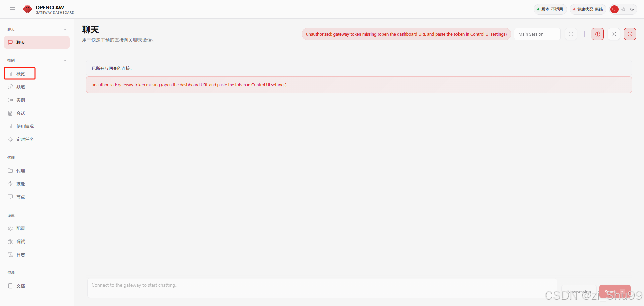Toggle the brain thinking indicator button
This screenshot has width=644, height=306.
click(x=597, y=34)
